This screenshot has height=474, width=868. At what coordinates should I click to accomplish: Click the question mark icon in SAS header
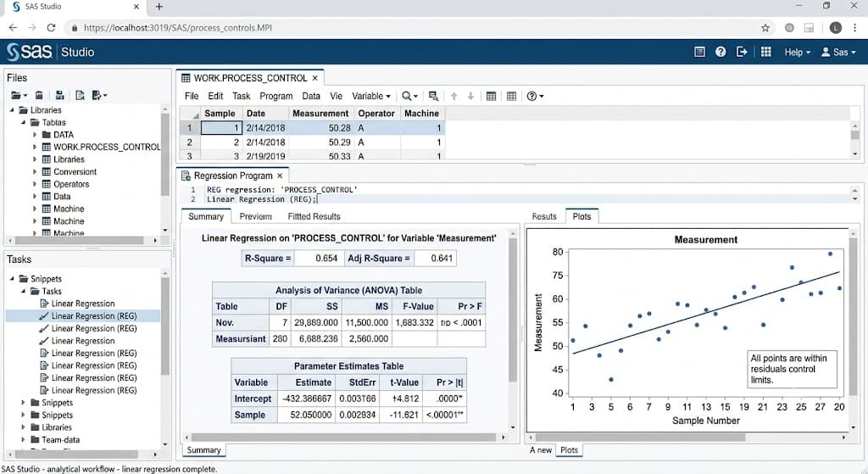point(721,52)
